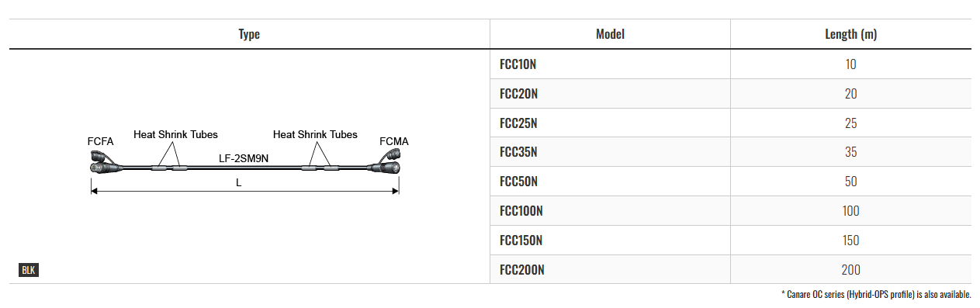Select model FCC35N
Viewport: 980px width, 308px height.
(x=519, y=152)
